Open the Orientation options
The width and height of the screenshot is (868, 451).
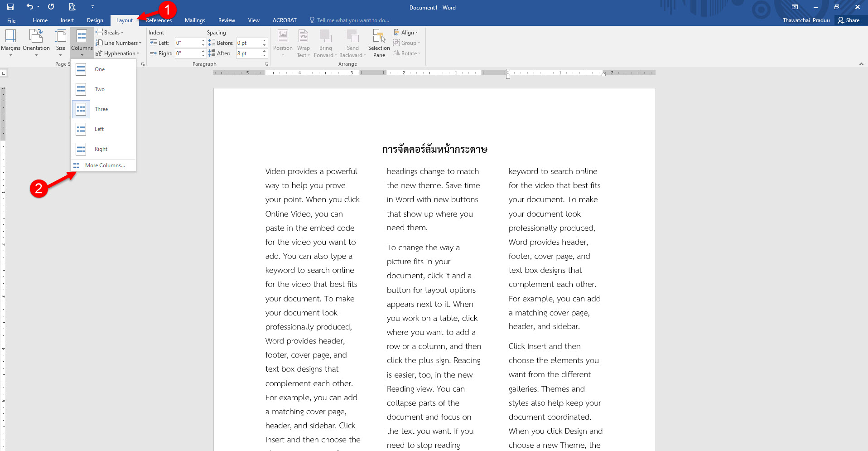click(x=36, y=43)
